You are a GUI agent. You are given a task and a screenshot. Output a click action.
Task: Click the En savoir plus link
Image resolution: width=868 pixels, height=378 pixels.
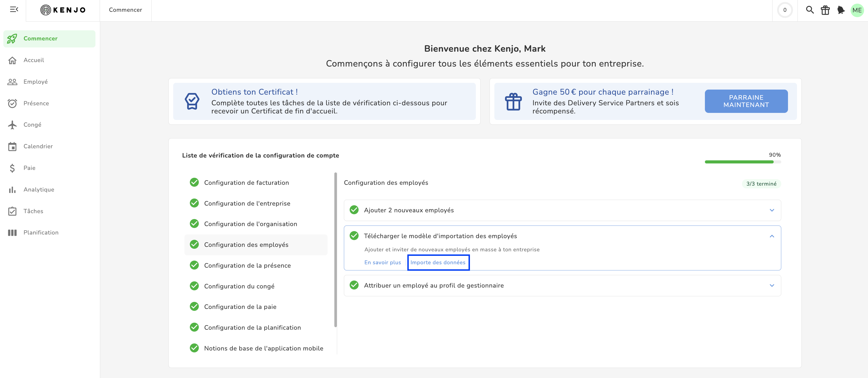[382, 262]
